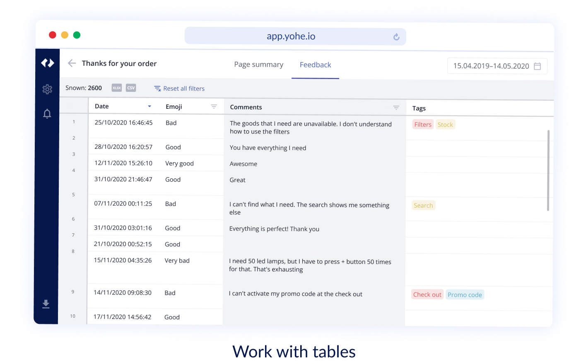The width and height of the screenshot is (588, 364).
Task: Click the download icon in sidebar
Action: 46,304
